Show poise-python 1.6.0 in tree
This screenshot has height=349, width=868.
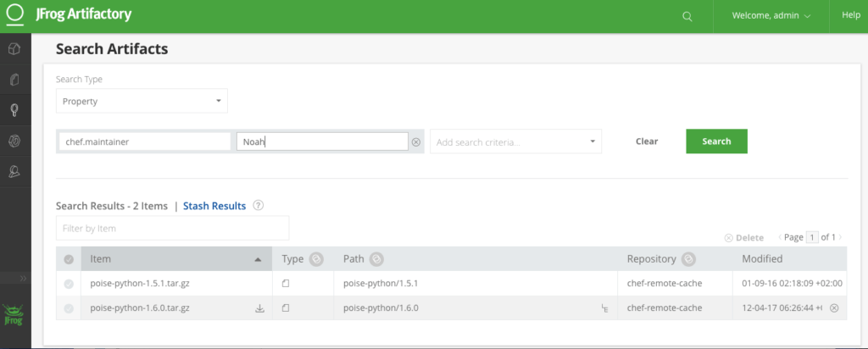(x=604, y=309)
